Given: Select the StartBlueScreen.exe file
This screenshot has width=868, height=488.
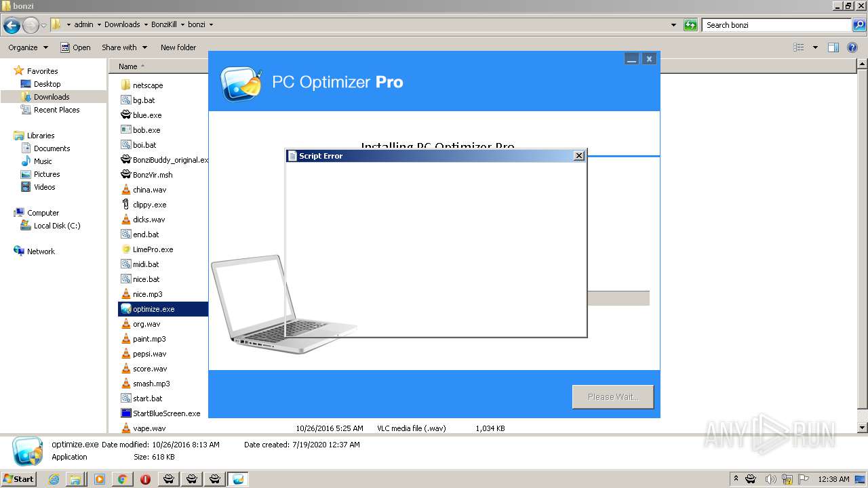Looking at the screenshot, I should [x=161, y=413].
